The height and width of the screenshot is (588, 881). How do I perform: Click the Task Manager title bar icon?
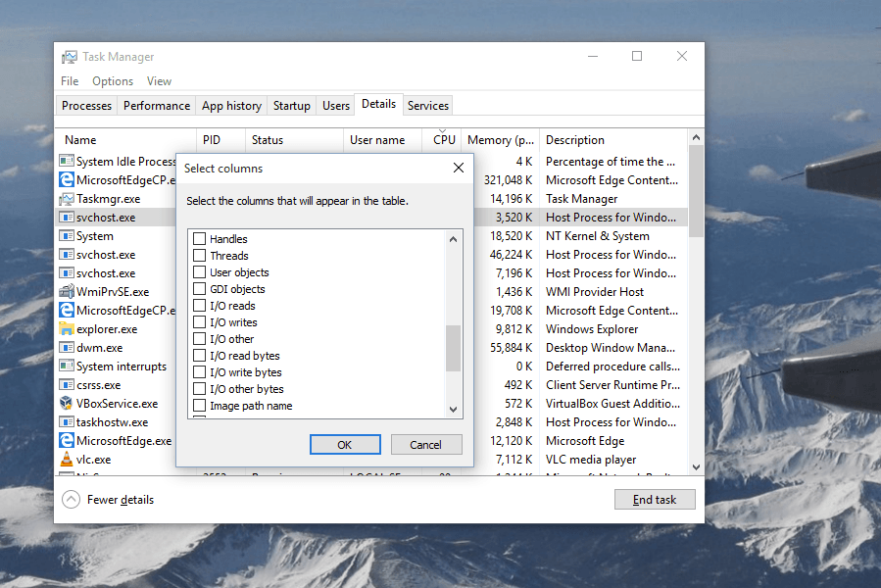70,57
